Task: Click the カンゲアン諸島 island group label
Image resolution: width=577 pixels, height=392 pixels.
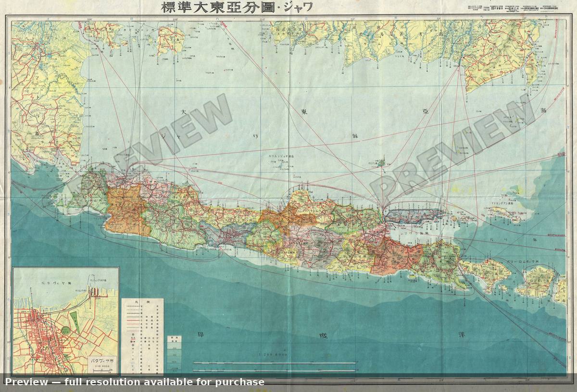Action: pos(502,204)
